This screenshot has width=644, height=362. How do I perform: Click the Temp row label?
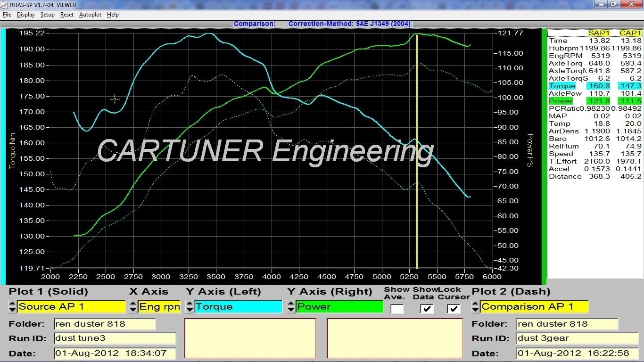pos(560,123)
